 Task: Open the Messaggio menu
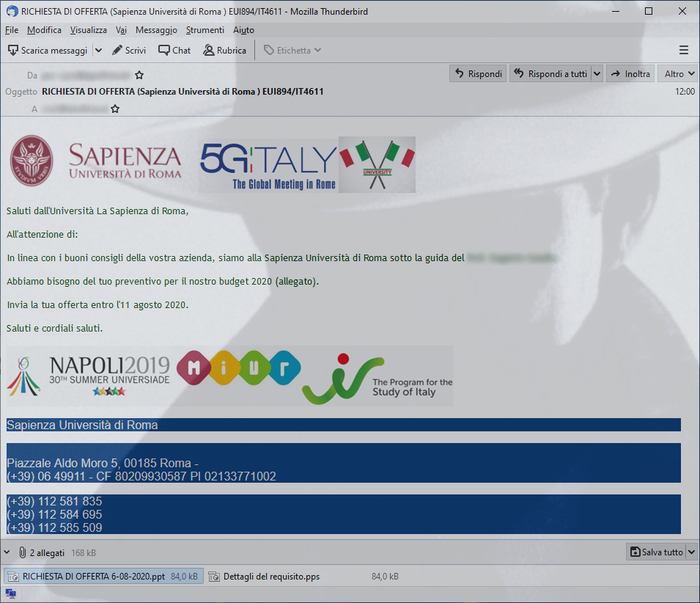[x=156, y=30]
